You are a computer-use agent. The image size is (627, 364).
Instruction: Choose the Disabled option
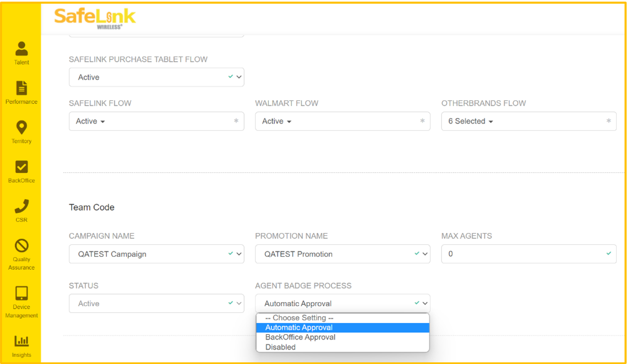343,347
